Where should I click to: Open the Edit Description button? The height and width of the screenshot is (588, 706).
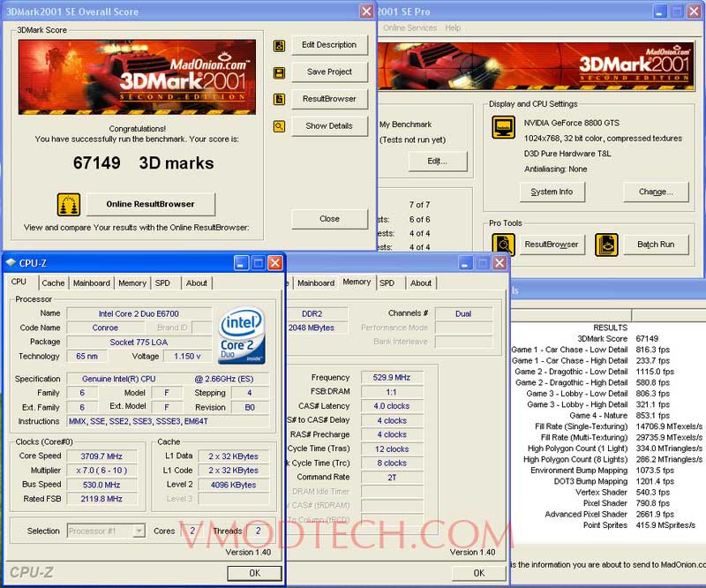pos(329,45)
